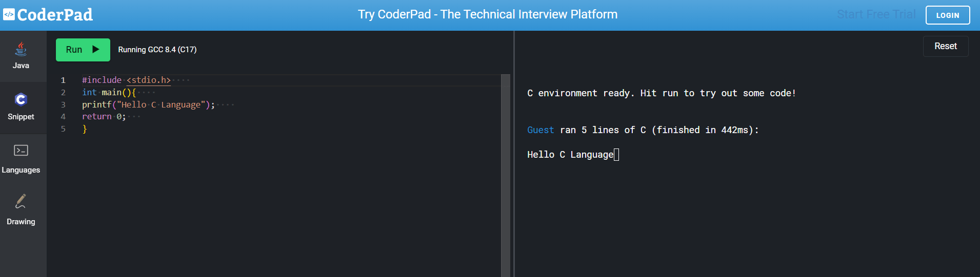Viewport: 980px width, 277px height.
Task: Run the C code
Action: pos(83,50)
